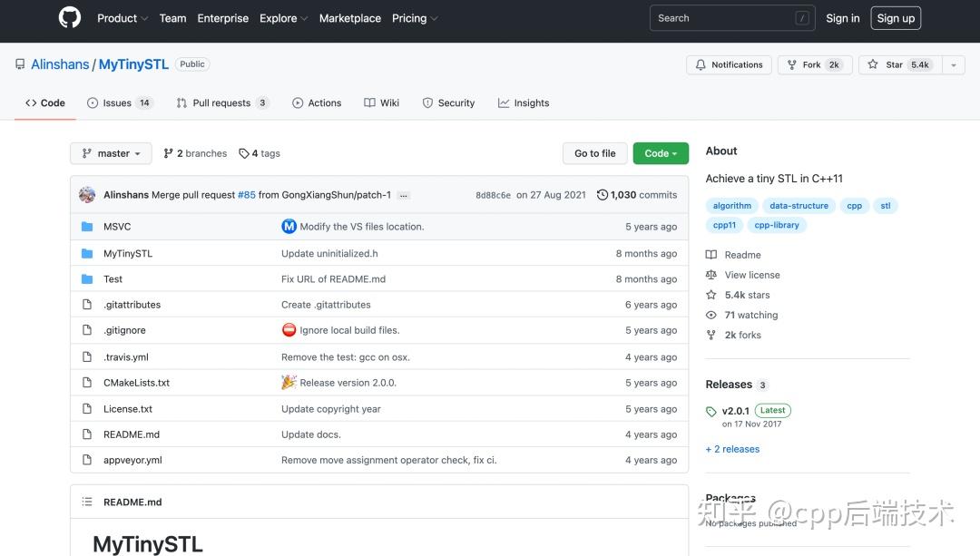Switch to the Insights tab
The width and height of the screenshot is (980, 556).
(x=524, y=103)
